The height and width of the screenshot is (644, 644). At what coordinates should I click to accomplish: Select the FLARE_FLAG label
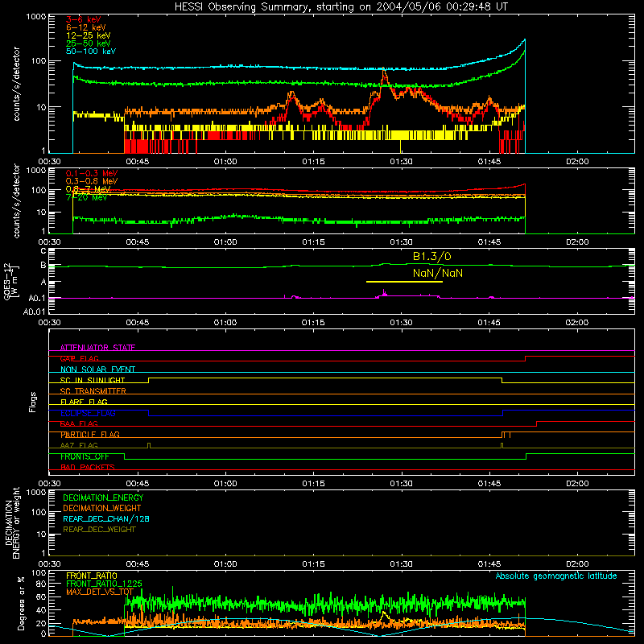click(84, 402)
